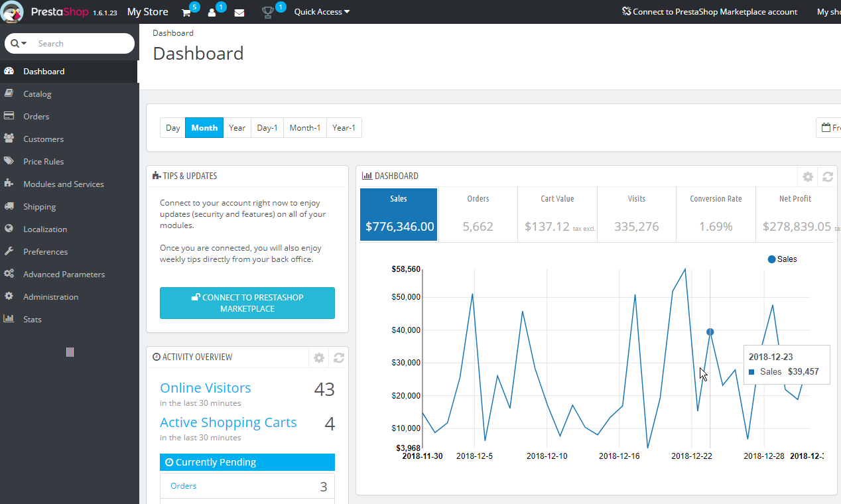Click the Orders credit card icon
This screenshot has width=841, height=504.
coord(9,116)
